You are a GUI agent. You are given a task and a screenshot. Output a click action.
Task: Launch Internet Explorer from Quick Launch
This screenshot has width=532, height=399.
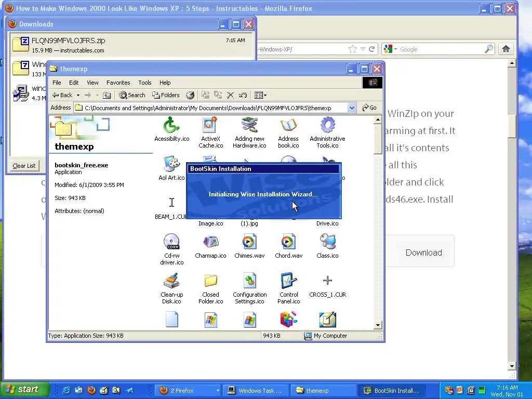pyautogui.click(x=66, y=390)
